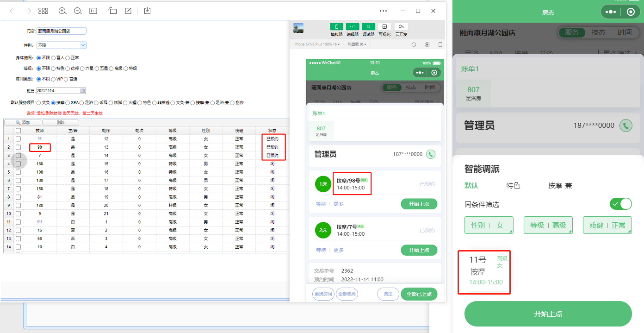This screenshot has height=333, width=644.
Task: Open the 云开发 cloud development button
Action: click(401, 26)
